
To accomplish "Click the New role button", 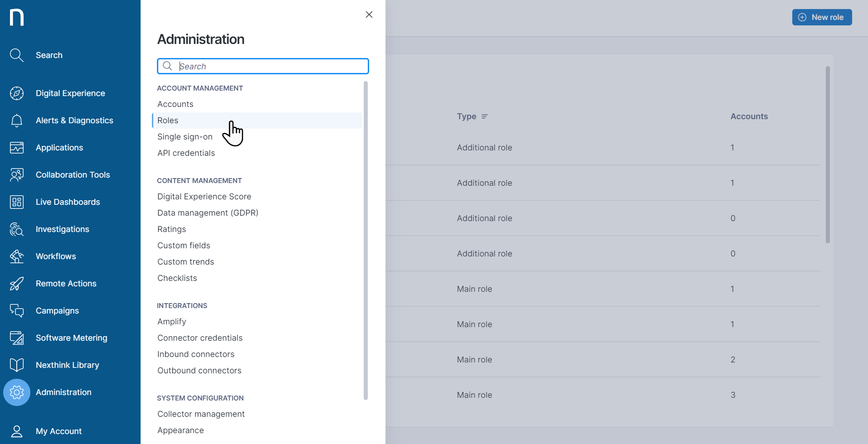I will pyautogui.click(x=822, y=17).
